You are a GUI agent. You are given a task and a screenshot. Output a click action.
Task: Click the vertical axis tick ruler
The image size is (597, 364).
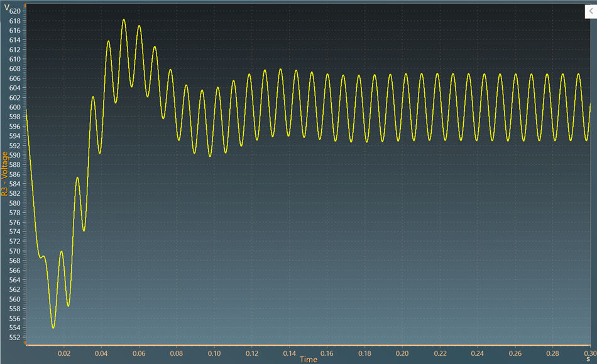point(25,176)
